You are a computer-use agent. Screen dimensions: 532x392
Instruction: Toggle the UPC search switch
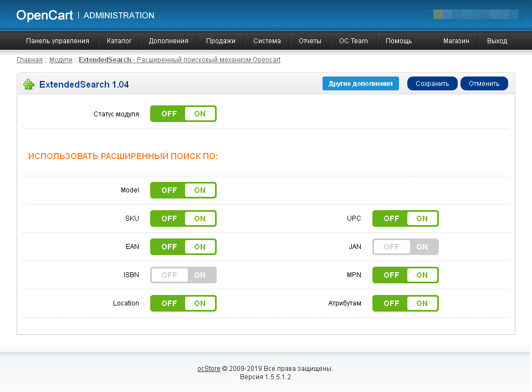point(406,218)
